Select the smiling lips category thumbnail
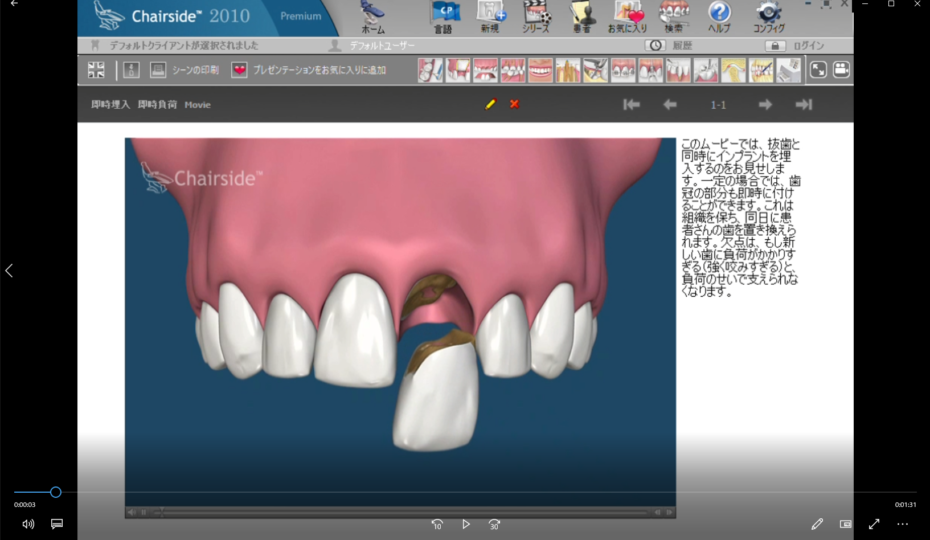930x540 pixels. pos(540,70)
